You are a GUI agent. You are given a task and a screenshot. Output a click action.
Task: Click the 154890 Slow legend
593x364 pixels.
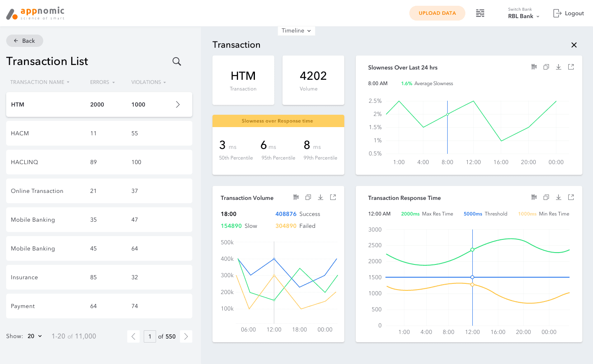(x=239, y=226)
